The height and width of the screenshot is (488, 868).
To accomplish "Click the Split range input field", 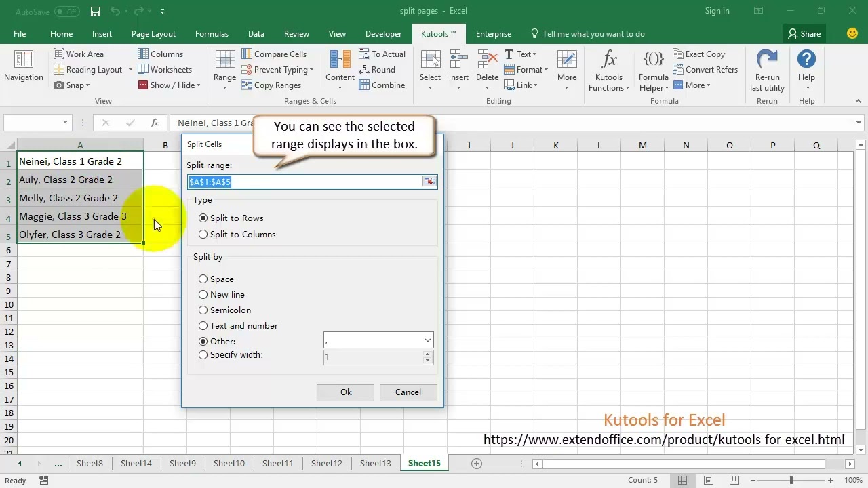I will point(305,182).
